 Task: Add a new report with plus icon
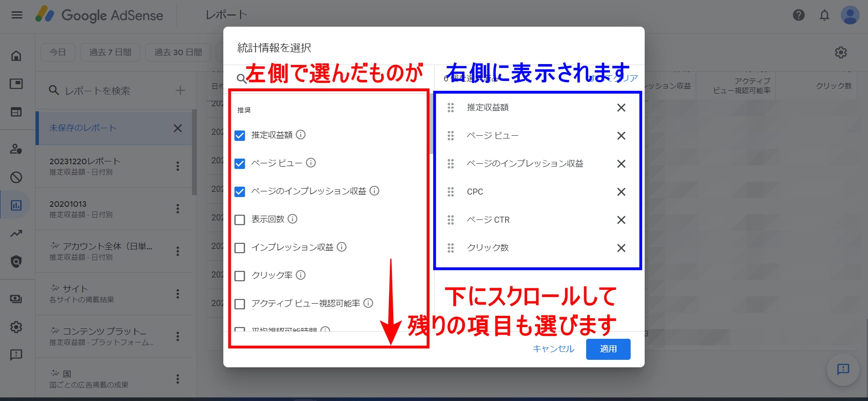[180, 90]
